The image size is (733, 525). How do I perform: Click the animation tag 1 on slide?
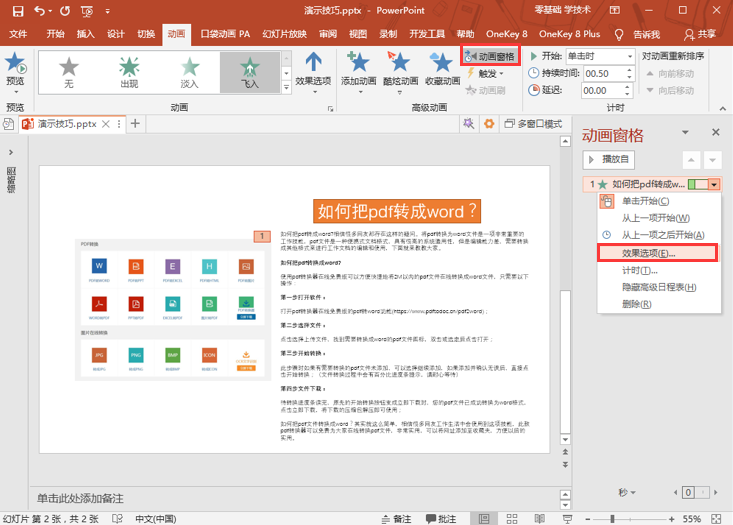pos(262,236)
